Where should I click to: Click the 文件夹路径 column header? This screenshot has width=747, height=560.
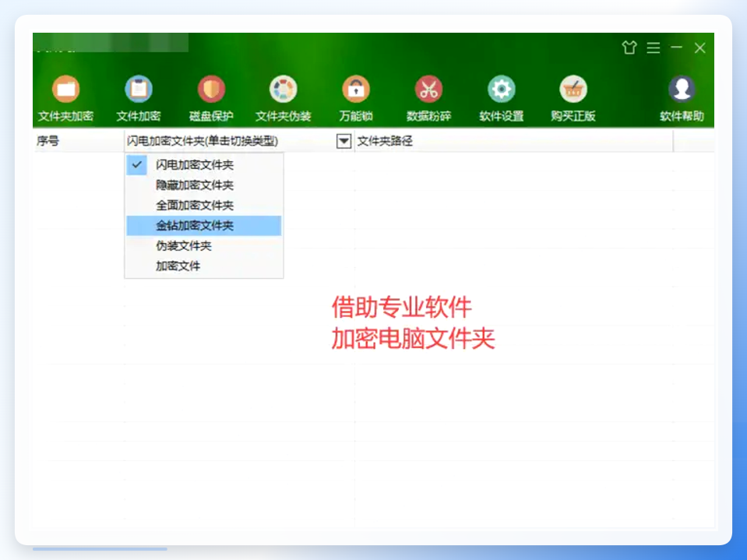pyautogui.click(x=513, y=141)
